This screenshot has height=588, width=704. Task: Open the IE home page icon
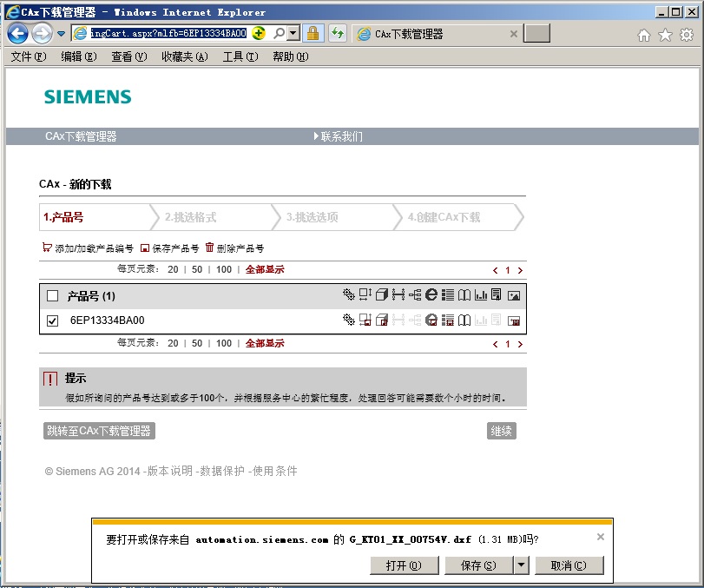coord(644,35)
